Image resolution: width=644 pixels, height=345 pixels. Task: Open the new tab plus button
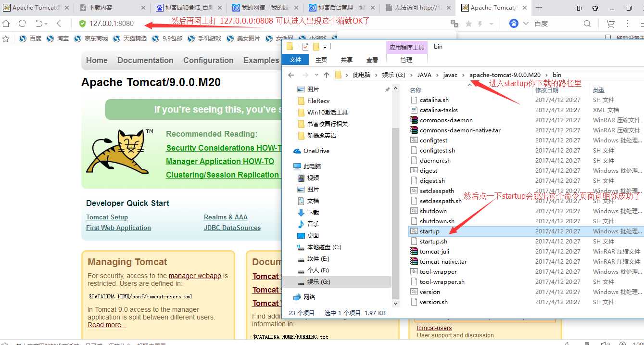(539, 8)
